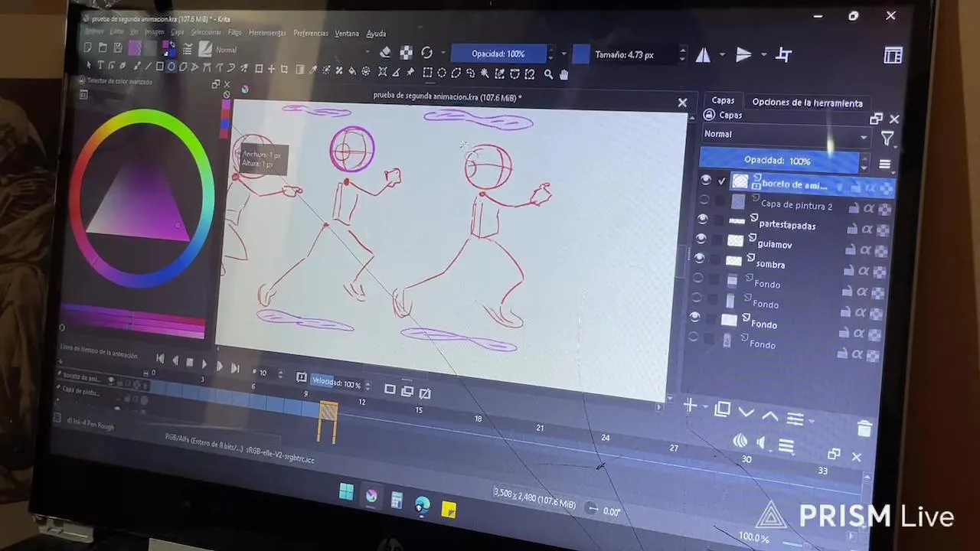Jump to first animation frame
This screenshot has width=980, height=551.
(160, 358)
